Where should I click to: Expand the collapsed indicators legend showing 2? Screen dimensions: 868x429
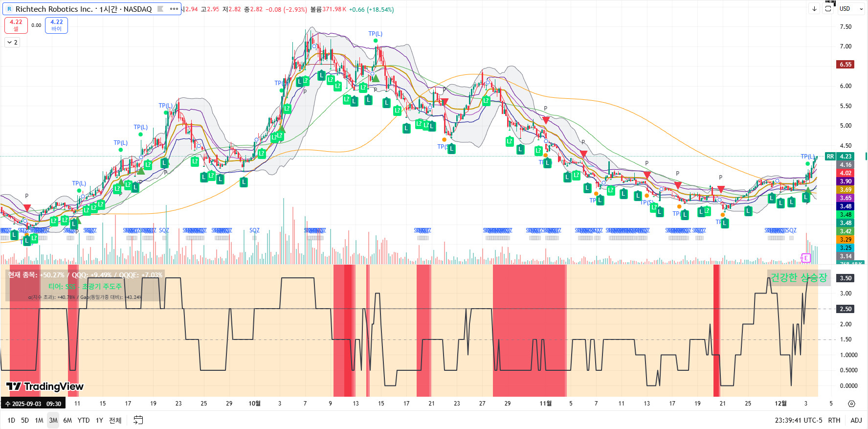(12, 43)
